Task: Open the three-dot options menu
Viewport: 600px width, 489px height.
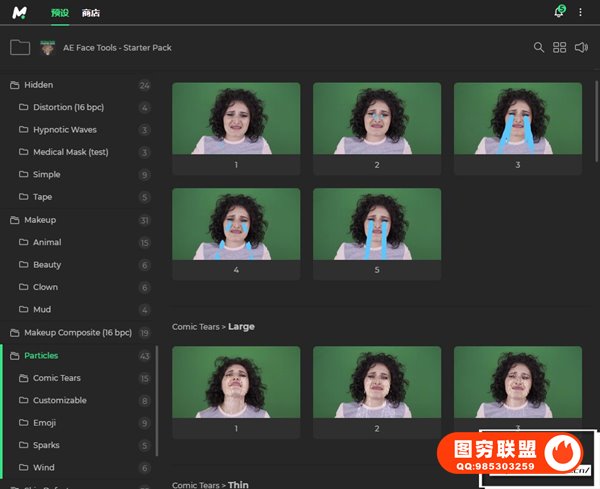Action: tap(581, 12)
